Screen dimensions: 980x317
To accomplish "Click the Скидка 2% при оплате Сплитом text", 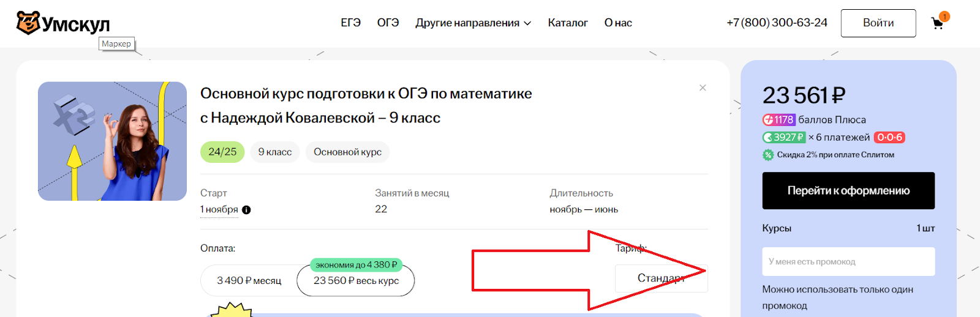I will click(x=835, y=155).
